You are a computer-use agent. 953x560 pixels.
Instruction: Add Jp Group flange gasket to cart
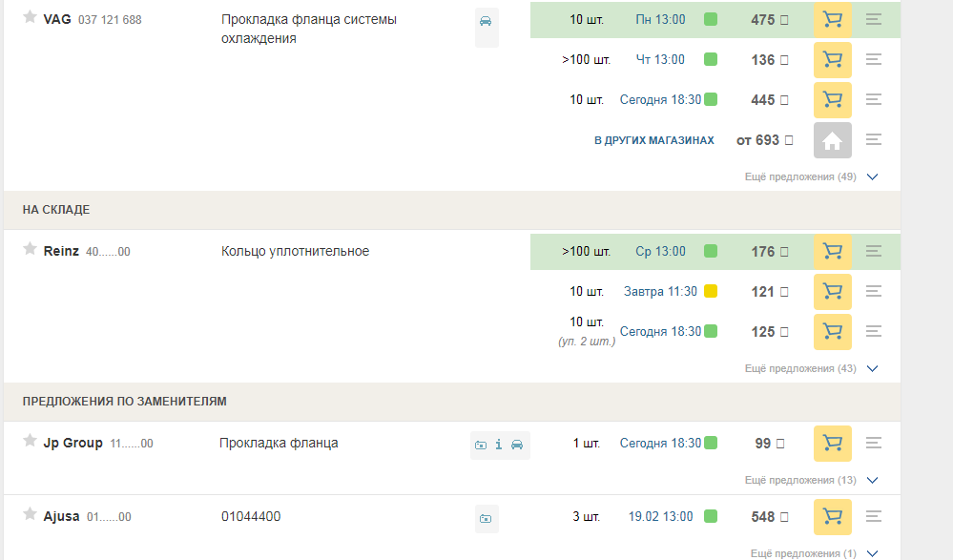coord(832,444)
